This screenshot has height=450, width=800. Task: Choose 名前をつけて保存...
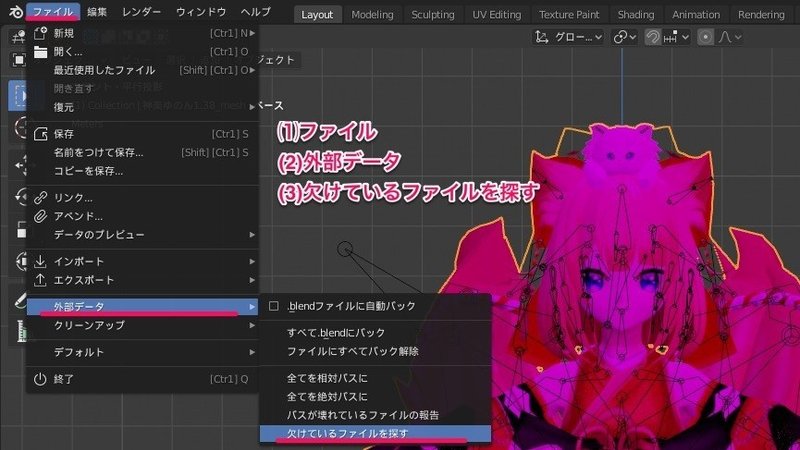point(142,153)
